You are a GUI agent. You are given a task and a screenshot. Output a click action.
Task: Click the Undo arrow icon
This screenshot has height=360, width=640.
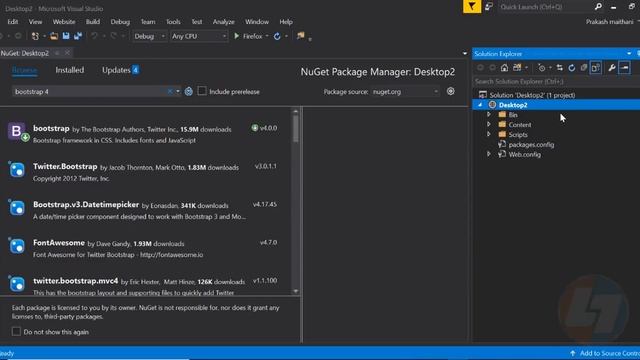coord(94,36)
